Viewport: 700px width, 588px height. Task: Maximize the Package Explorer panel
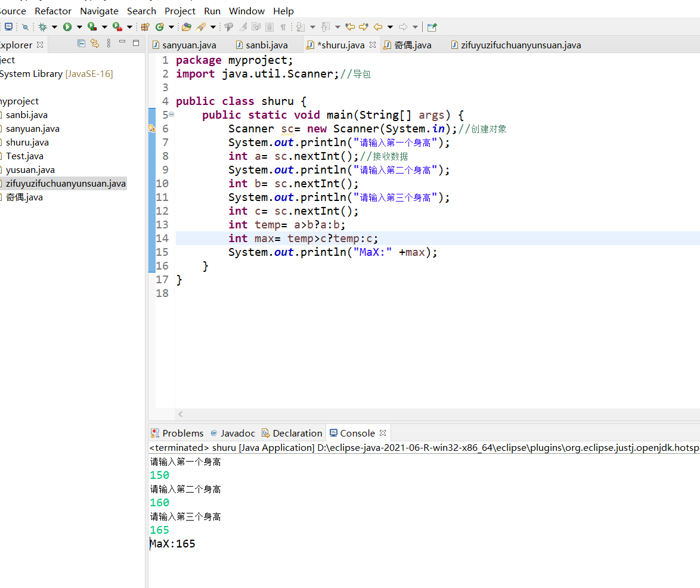tap(136, 43)
